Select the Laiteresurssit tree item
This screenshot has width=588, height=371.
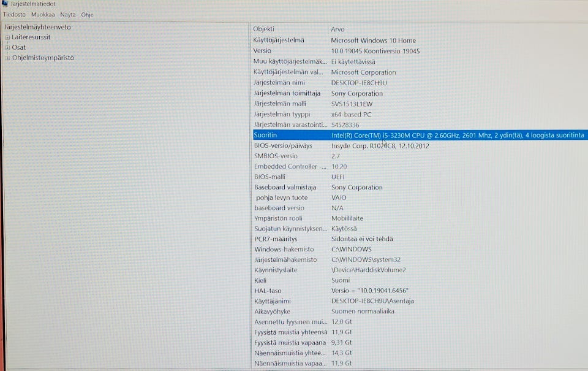[x=31, y=37]
